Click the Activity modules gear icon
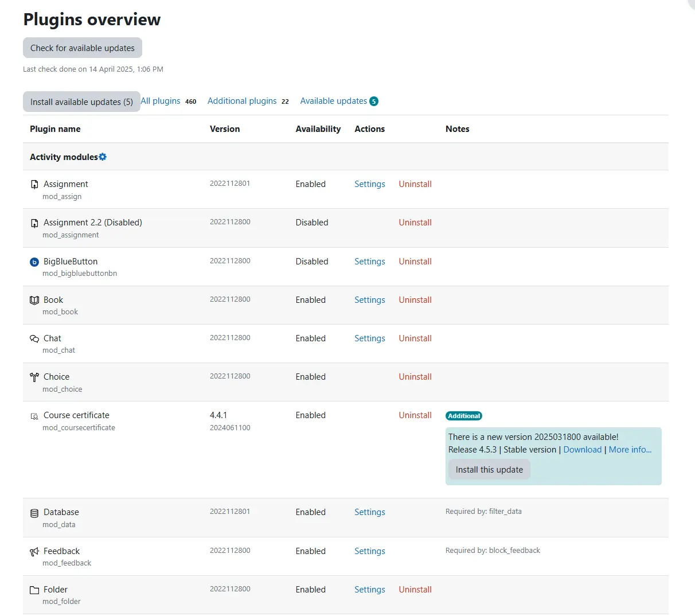695x616 pixels. pyautogui.click(x=103, y=157)
